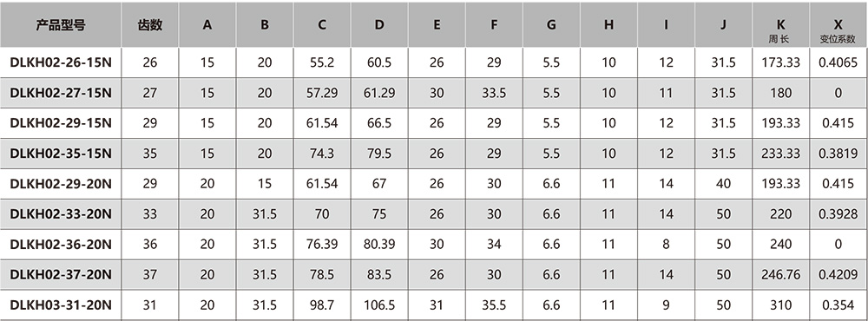Image resolution: width=868 pixels, height=321 pixels.
Task: Click the X 变位系数 column header
Action: (838, 30)
